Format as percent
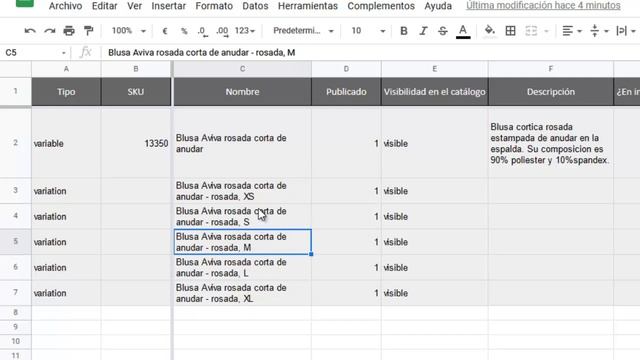This screenshot has height=360, width=640. pos(184,31)
